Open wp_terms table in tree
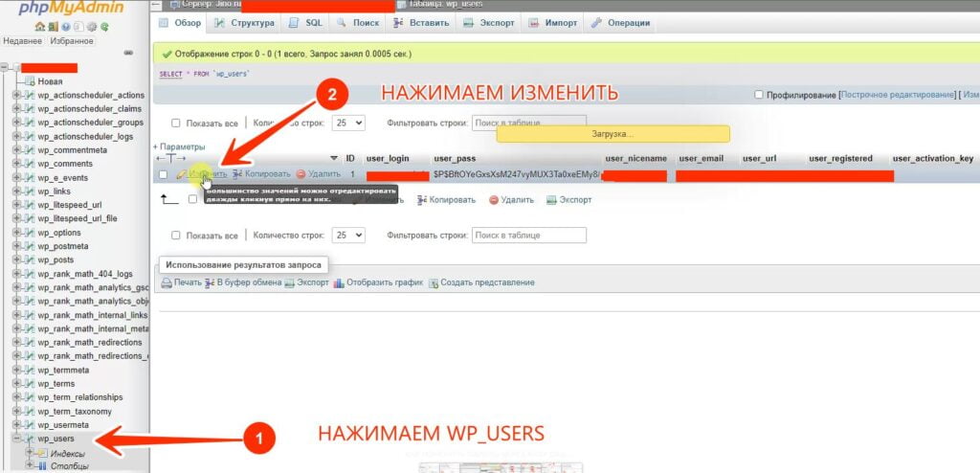980x473 pixels. (56, 384)
